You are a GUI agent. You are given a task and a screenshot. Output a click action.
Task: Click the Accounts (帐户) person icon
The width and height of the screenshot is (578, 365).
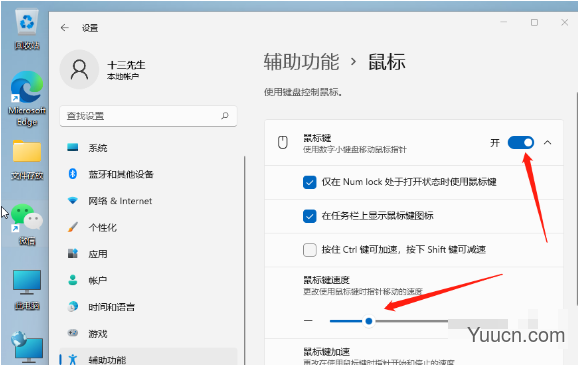73,280
